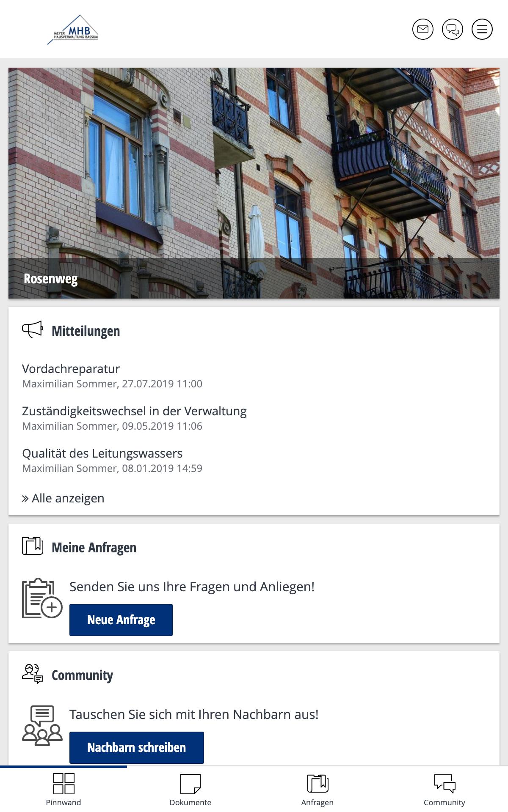Click the neighbors group chat icon
Viewport: 508px width, 812px height.
[42, 726]
